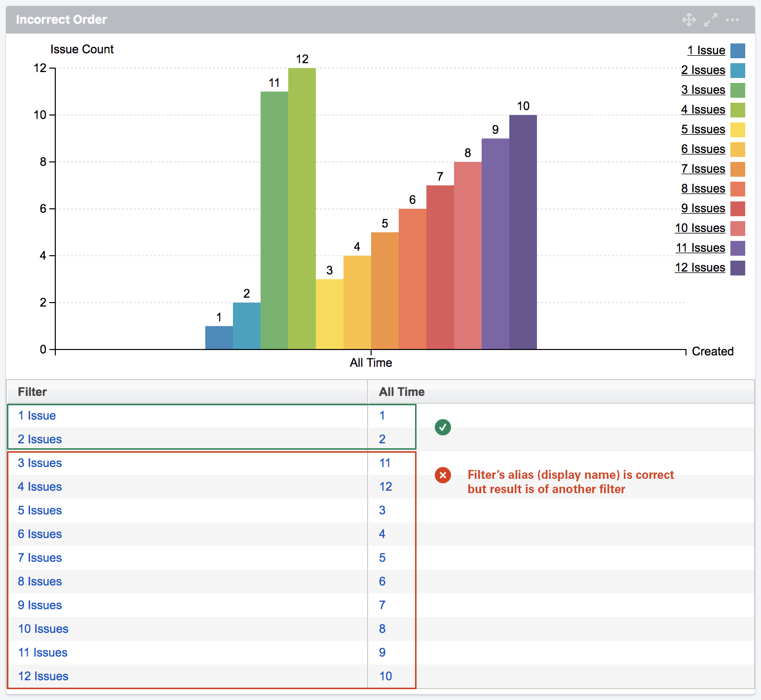Click the green checkmark status icon

click(x=443, y=427)
